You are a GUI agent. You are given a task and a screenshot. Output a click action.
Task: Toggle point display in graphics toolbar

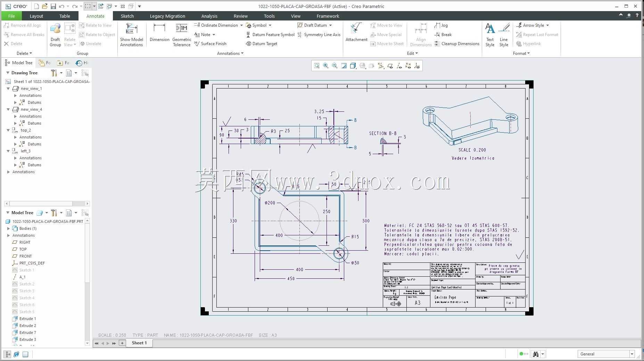click(x=408, y=66)
